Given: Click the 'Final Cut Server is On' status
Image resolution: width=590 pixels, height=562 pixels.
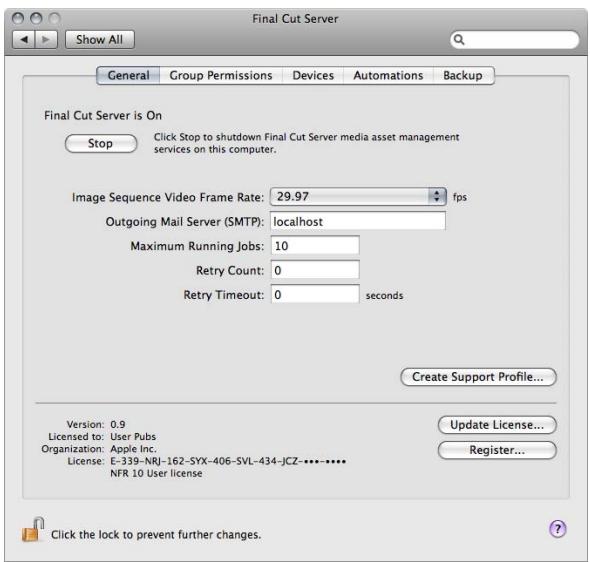Looking at the screenshot, I should [103, 115].
